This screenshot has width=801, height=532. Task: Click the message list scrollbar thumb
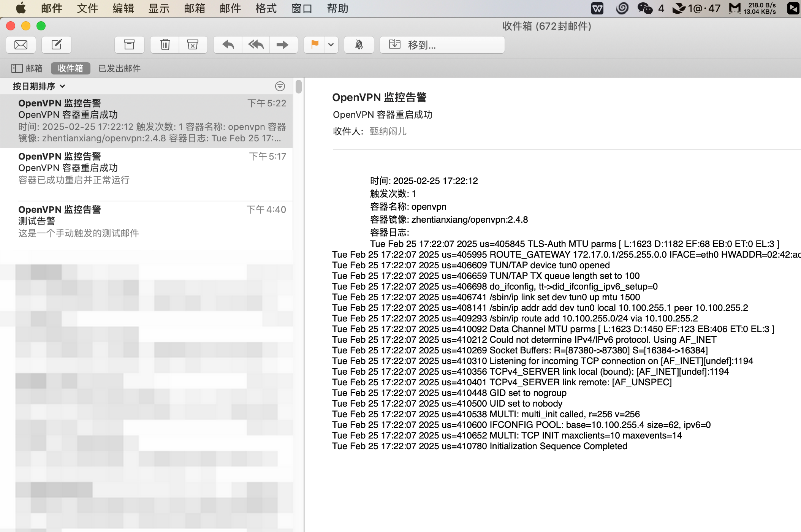299,86
